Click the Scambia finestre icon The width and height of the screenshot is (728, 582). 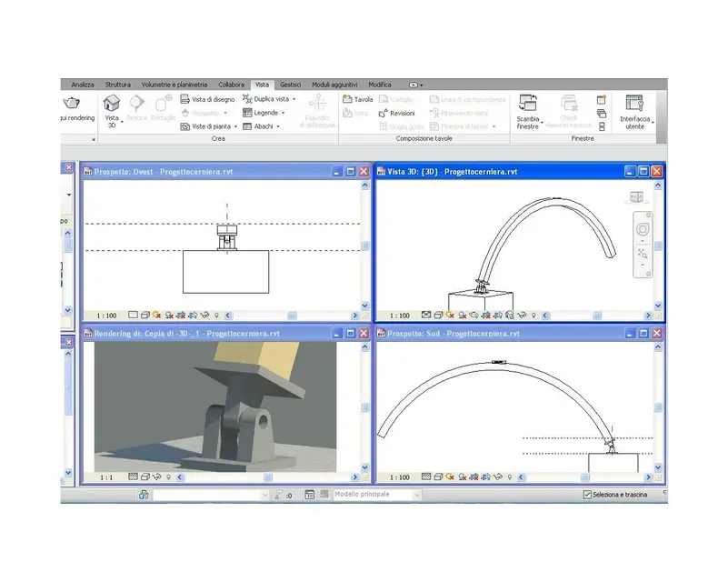click(527, 103)
